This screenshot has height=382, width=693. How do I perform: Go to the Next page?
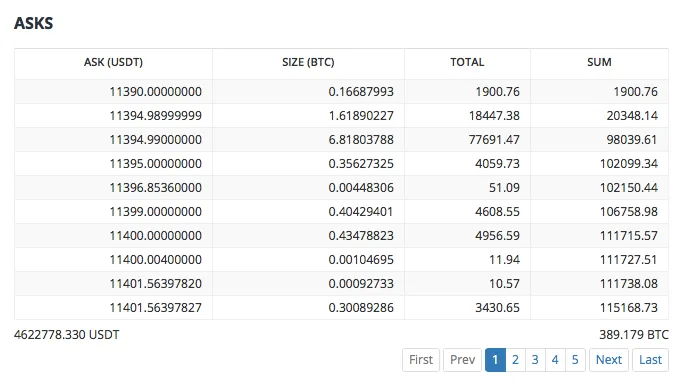tap(609, 360)
